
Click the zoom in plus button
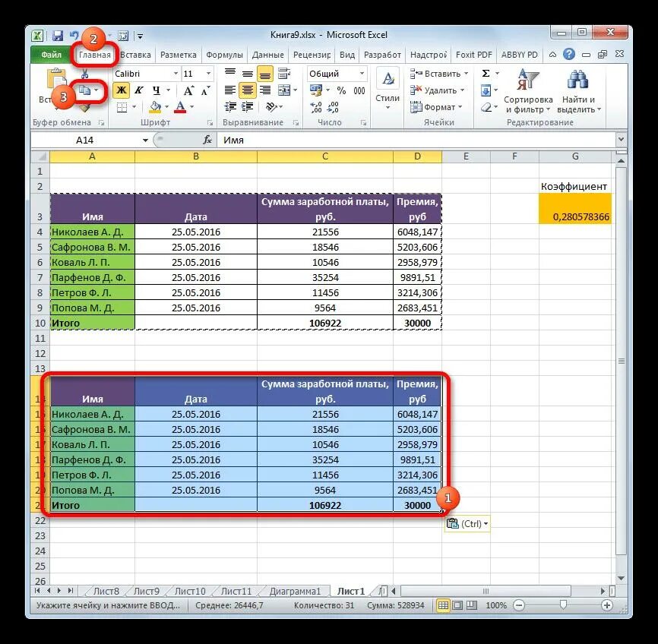coord(607,605)
